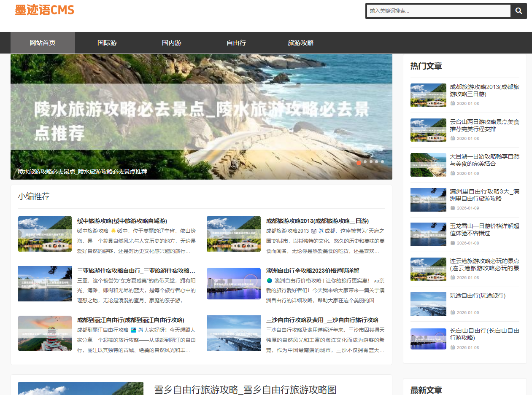Open the 绥中旅游攻略 article title link
532x395 pixels.
point(122,221)
